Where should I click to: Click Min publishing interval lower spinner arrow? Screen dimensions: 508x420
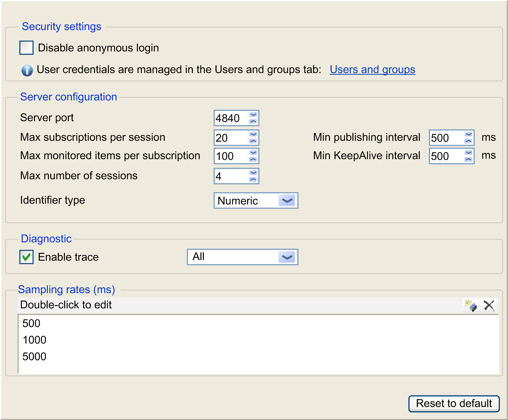(x=468, y=141)
